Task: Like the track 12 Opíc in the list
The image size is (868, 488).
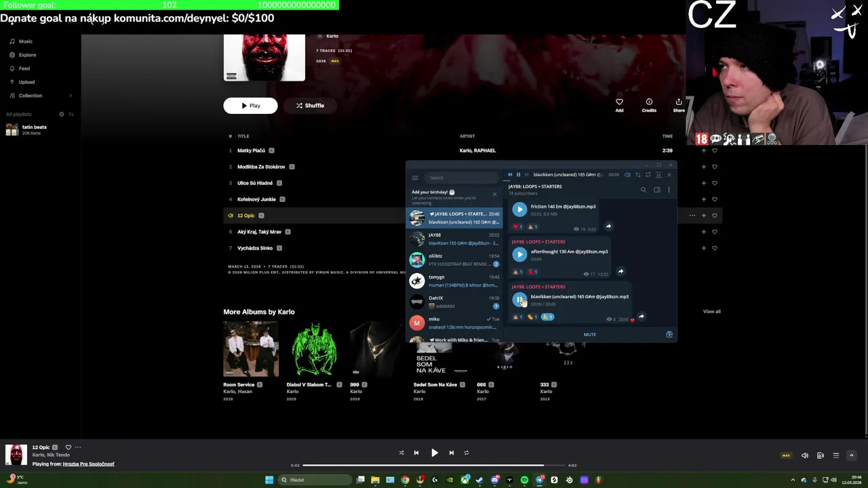Action: 714,216
